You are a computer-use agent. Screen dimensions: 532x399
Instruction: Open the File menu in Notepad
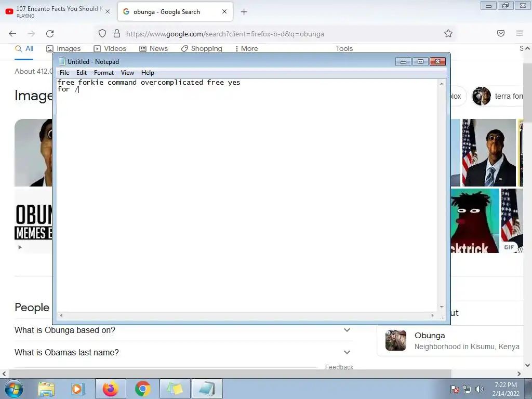click(64, 73)
